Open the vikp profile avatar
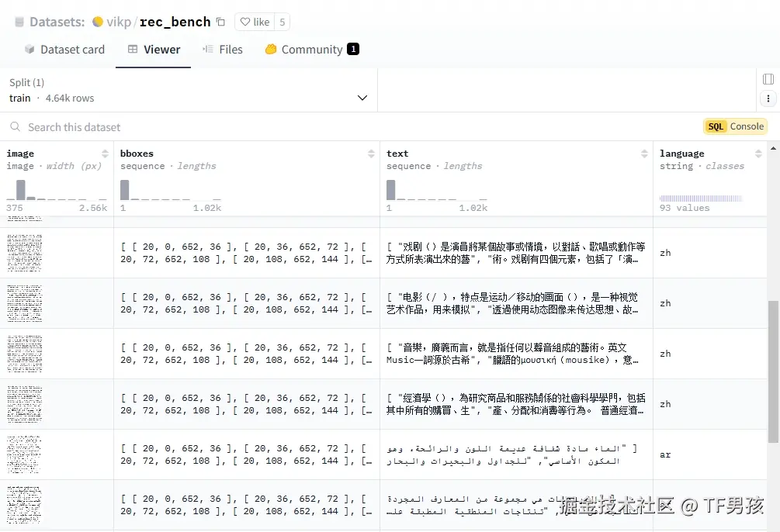The image size is (780, 532). click(99, 22)
